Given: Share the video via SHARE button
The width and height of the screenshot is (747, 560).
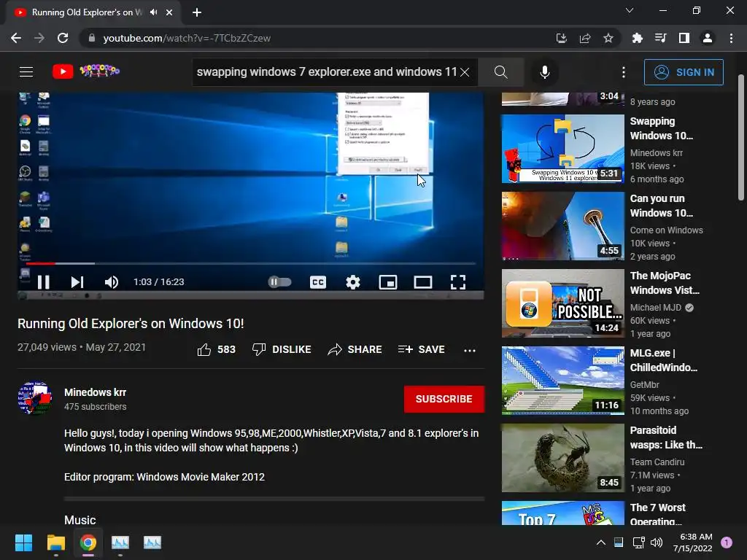Looking at the screenshot, I should click(x=355, y=349).
